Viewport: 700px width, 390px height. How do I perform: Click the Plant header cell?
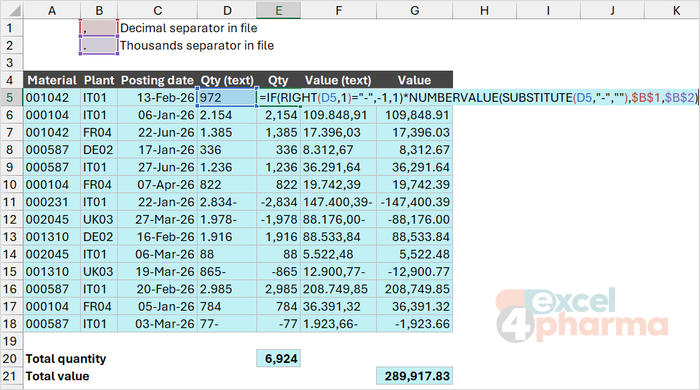(99, 80)
